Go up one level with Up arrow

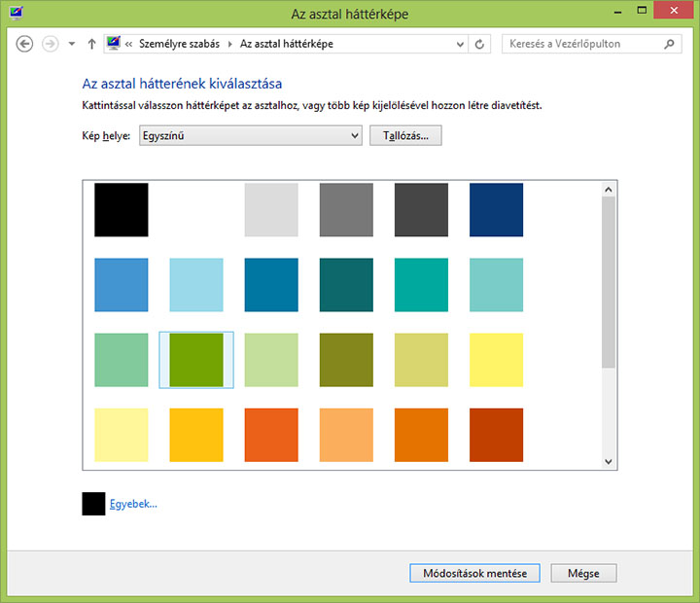pyautogui.click(x=91, y=44)
